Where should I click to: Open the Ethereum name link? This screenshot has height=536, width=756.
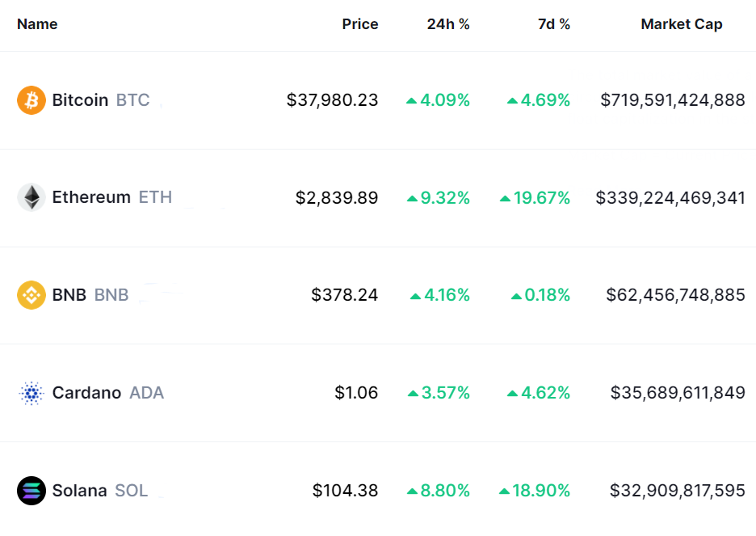point(91,197)
